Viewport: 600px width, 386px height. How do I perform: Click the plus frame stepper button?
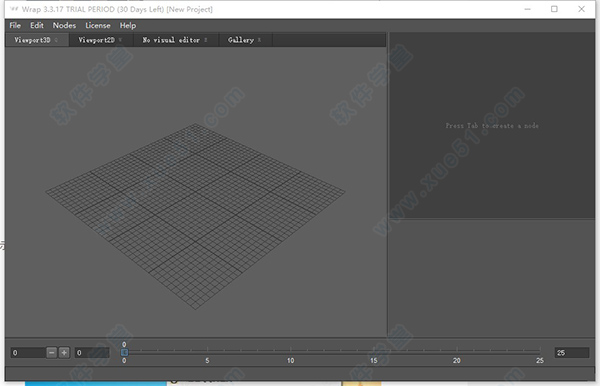[x=64, y=352]
